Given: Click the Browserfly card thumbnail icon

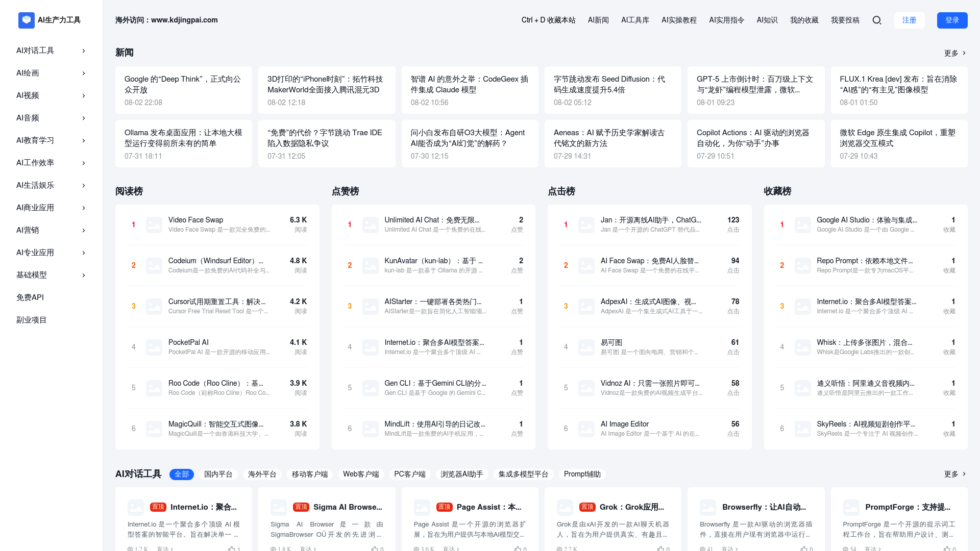Looking at the screenshot, I should (708, 507).
